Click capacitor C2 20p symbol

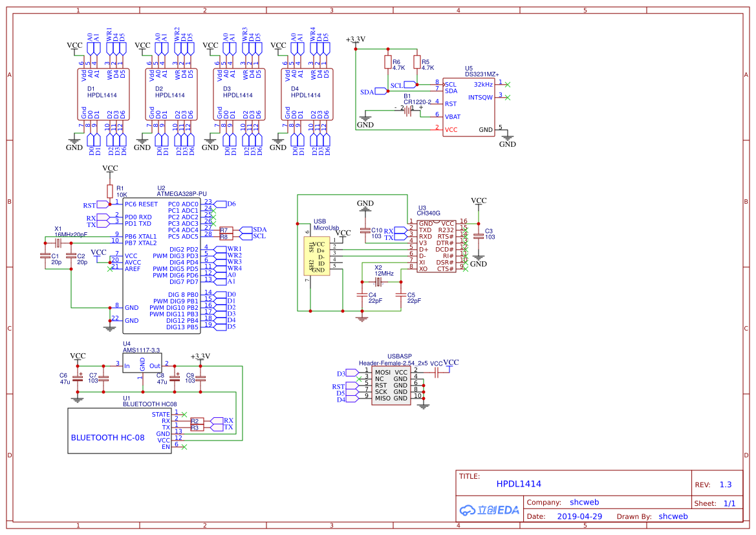[x=71, y=256]
